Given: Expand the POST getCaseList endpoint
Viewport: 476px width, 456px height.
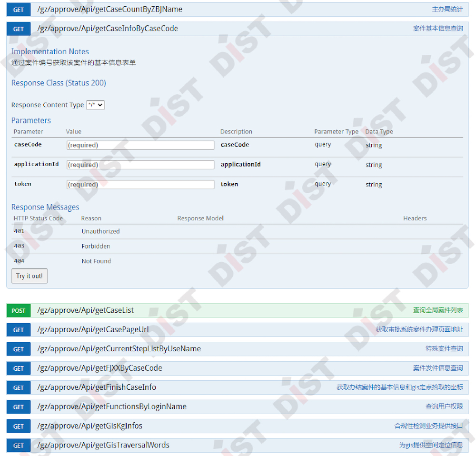Looking at the screenshot, I should pos(86,310).
